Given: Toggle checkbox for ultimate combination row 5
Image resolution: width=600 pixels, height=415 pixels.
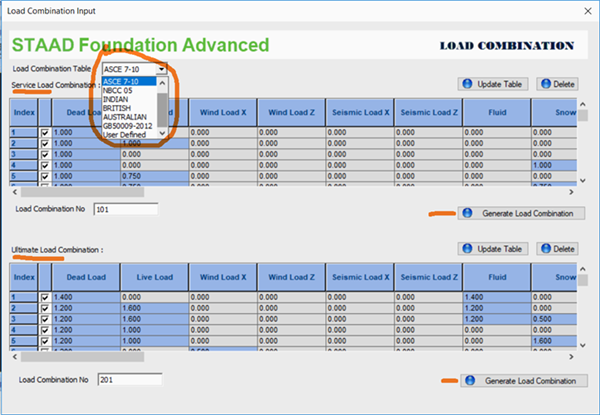Looking at the screenshot, I should 45,341.
